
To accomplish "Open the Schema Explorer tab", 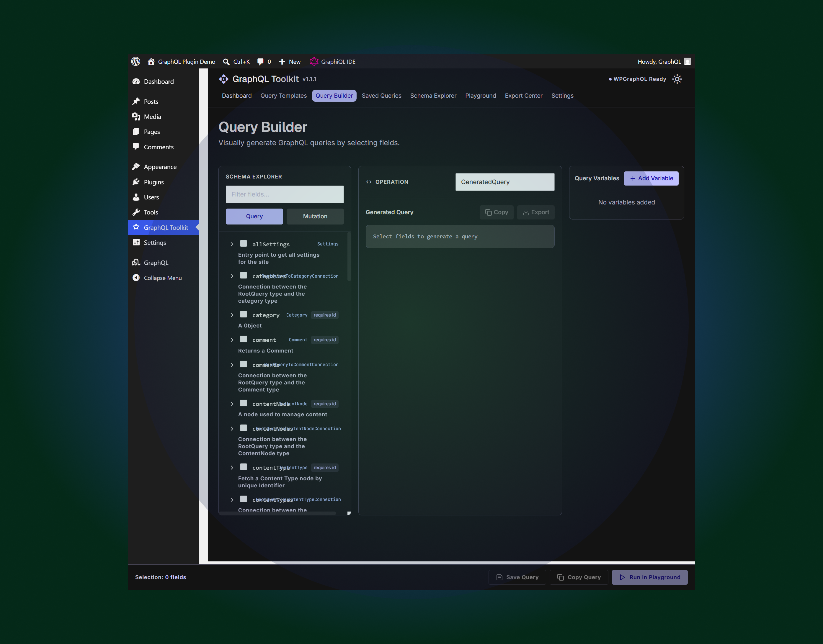I will (433, 96).
